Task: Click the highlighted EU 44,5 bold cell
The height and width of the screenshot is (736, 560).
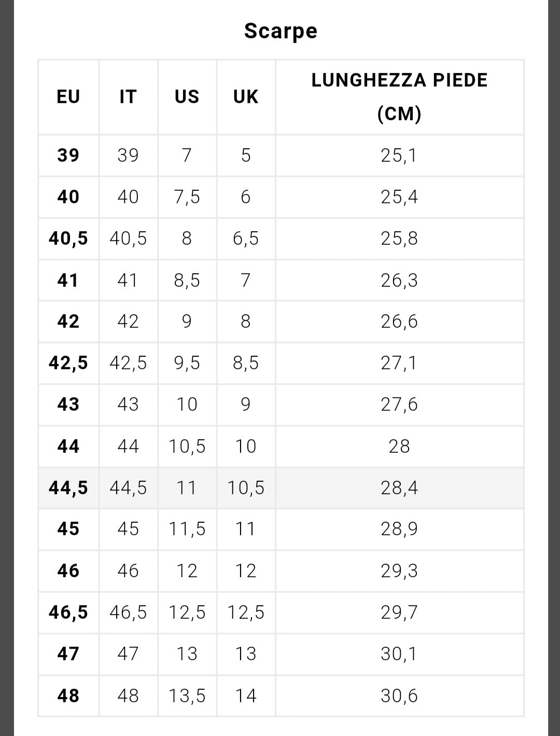Action: [68, 488]
